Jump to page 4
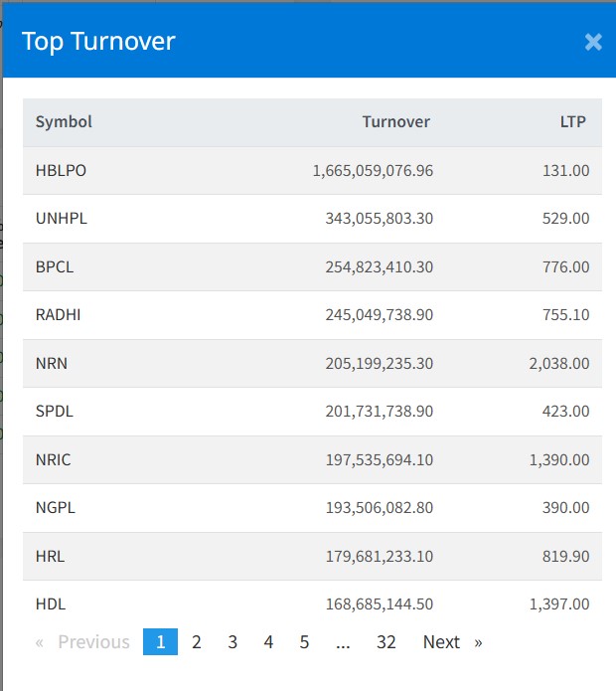This screenshot has height=691, width=616. click(x=268, y=642)
